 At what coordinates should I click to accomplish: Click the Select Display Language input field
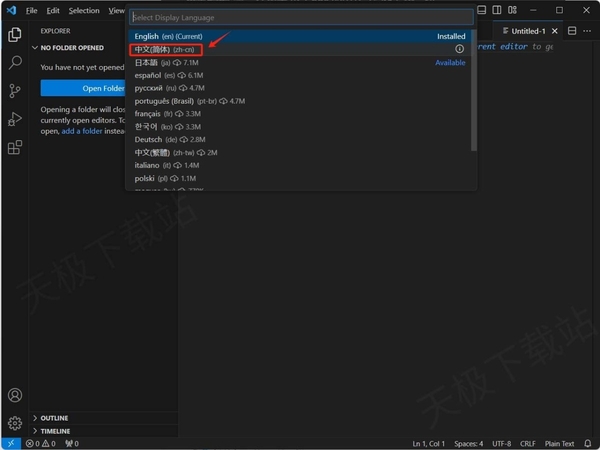300,17
